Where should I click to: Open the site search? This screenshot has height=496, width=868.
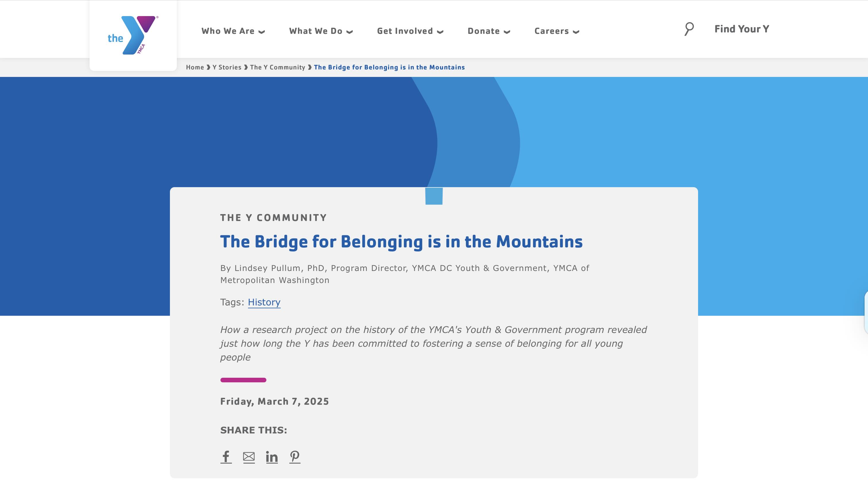coord(689,29)
